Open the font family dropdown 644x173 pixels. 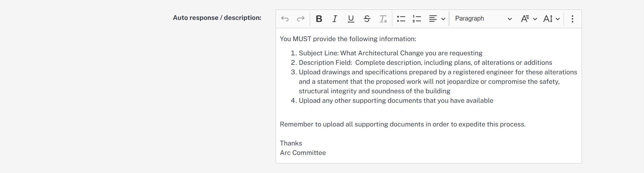[529, 19]
